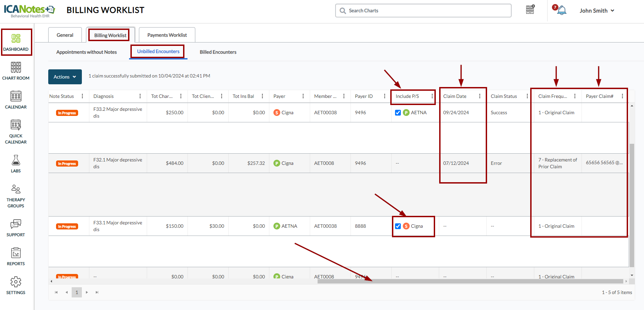Uncheck the Cigna Include P/S checkbox
This screenshot has height=310, width=644.
[398, 226]
